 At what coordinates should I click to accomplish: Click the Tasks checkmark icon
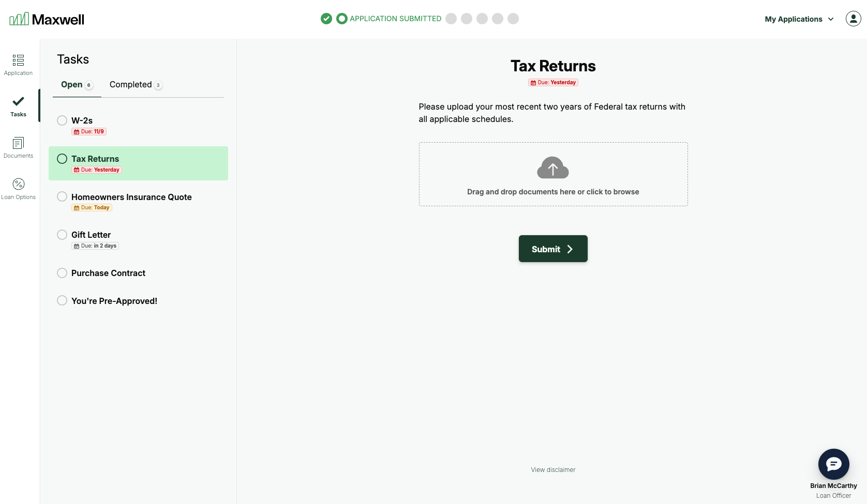(x=18, y=101)
